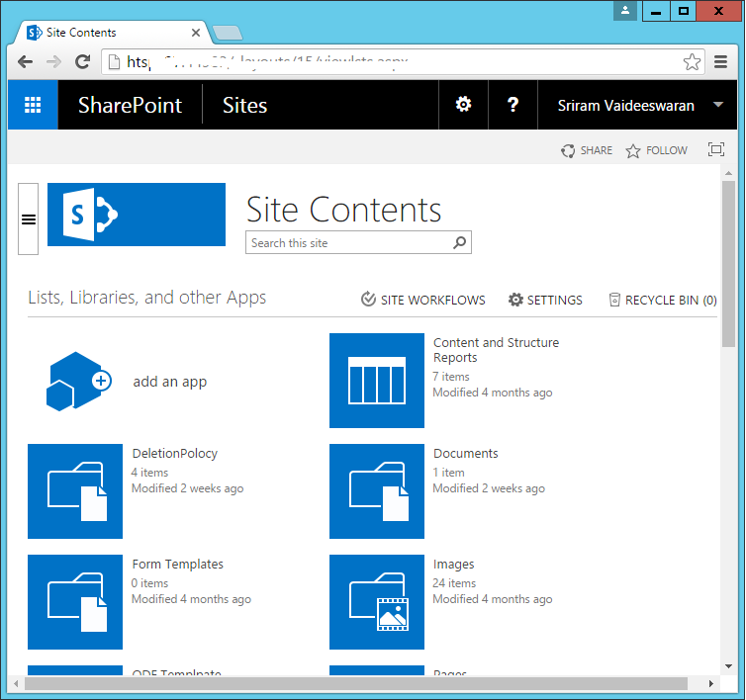Click the search magnifier icon
This screenshot has width=746, height=700.
pyautogui.click(x=460, y=242)
